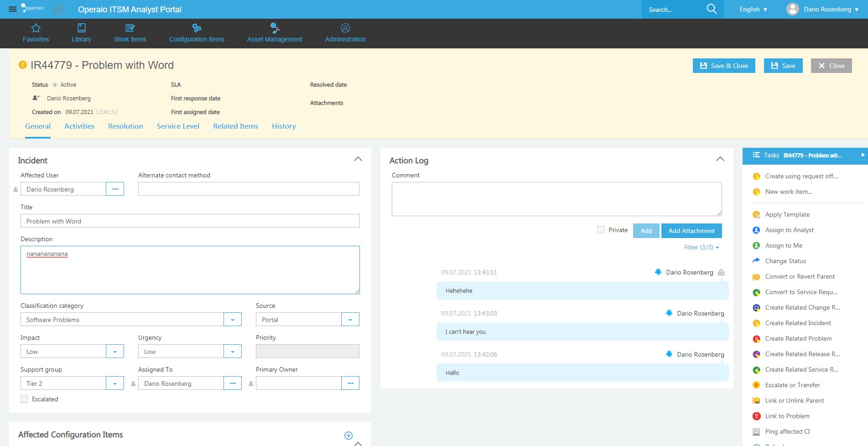Mark comment as Private checkbox
Image resolution: width=868 pixels, height=446 pixels.
pyautogui.click(x=601, y=230)
